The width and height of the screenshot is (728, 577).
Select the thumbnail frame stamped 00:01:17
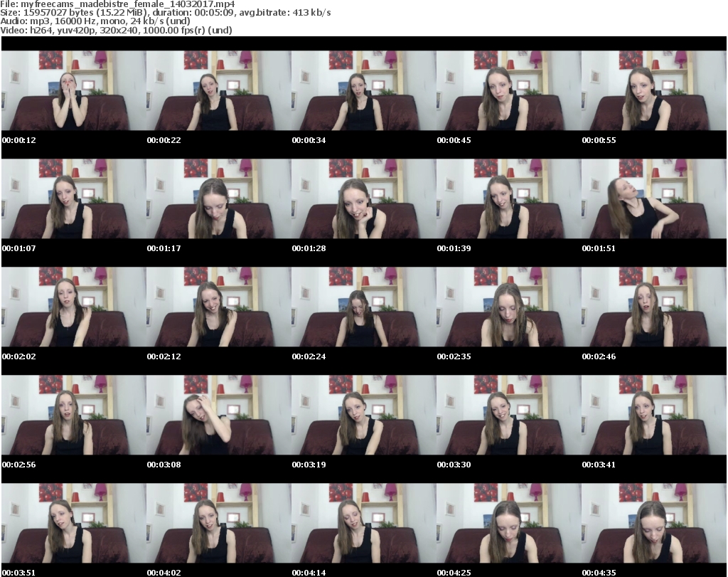click(x=219, y=198)
